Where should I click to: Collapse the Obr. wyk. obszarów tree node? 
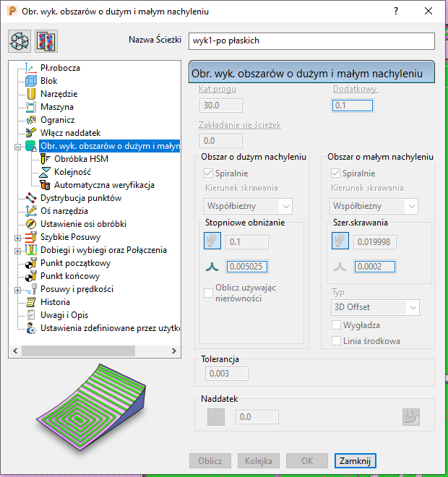click(17, 147)
